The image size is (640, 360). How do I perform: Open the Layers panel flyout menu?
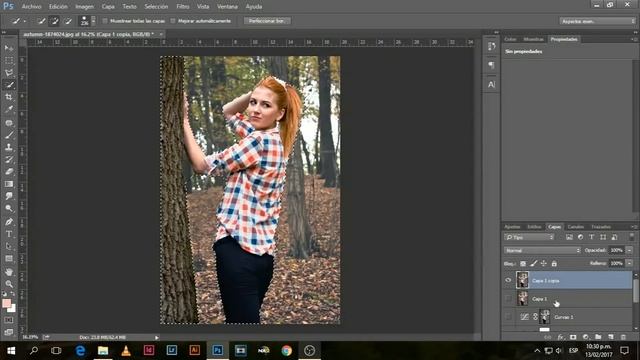click(634, 227)
